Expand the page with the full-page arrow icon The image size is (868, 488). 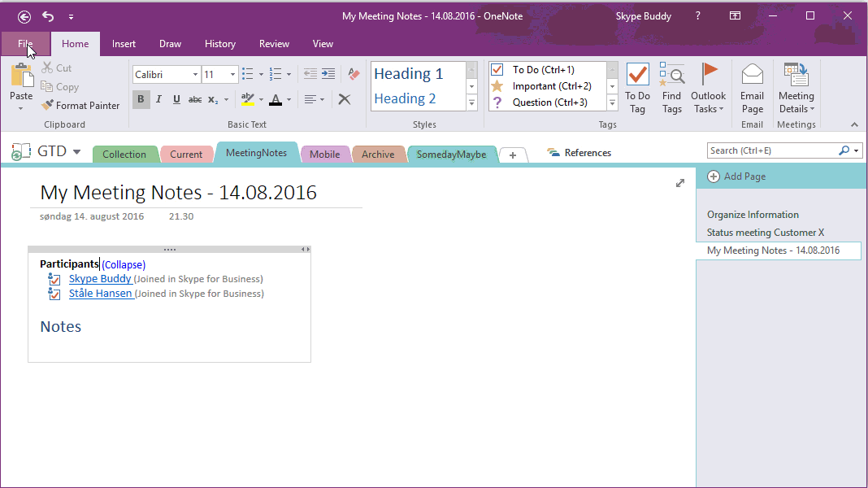(x=680, y=184)
